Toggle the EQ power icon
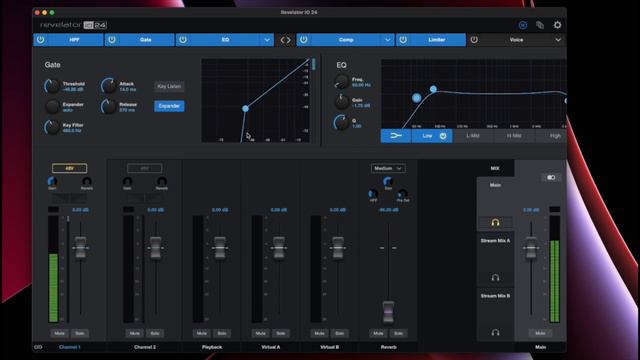This screenshot has height=360, width=640. [x=183, y=40]
